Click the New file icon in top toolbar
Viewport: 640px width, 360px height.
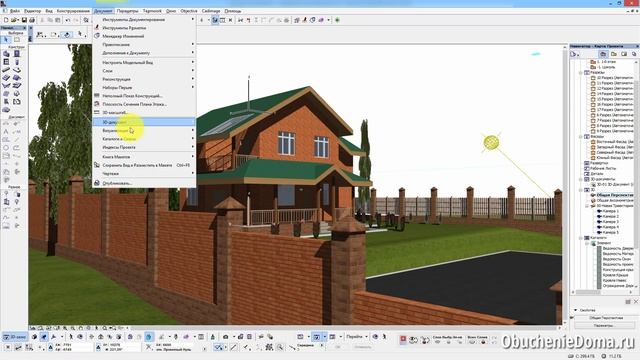(x=6, y=20)
